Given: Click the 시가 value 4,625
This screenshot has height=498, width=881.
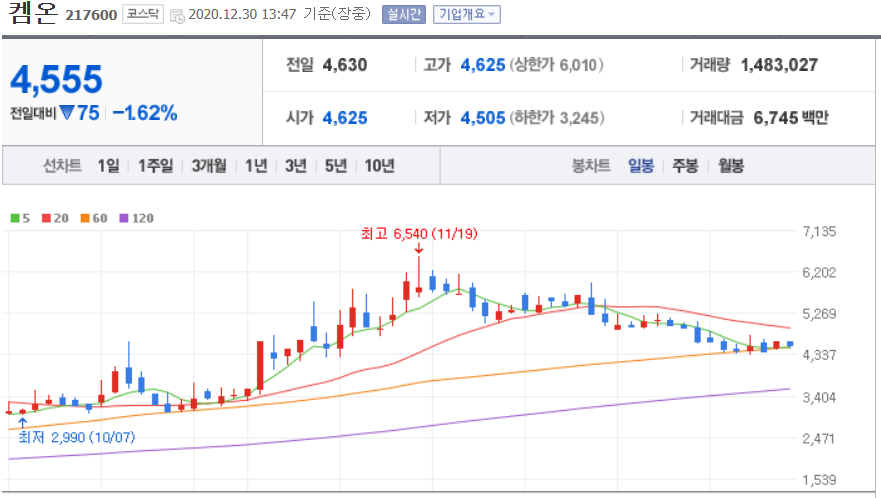Looking at the screenshot, I should pos(345,118).
